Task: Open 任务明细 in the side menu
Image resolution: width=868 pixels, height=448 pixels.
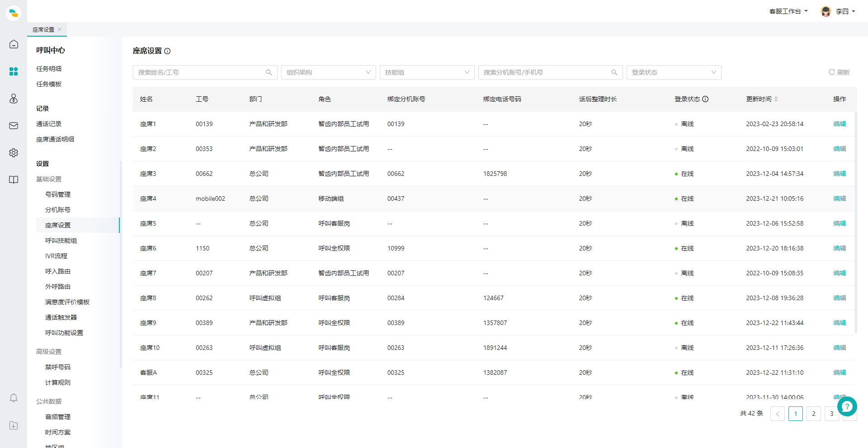Action: (49, 69)
